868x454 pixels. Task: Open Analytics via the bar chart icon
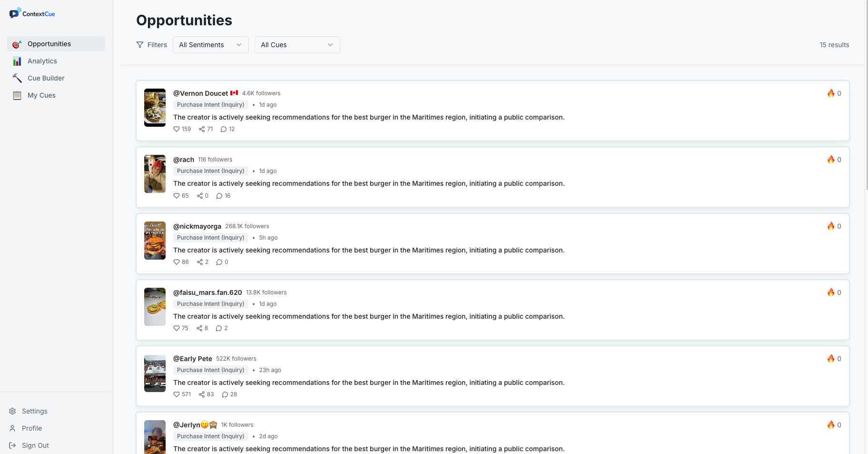pyautogui.click(x=17, y=61)
